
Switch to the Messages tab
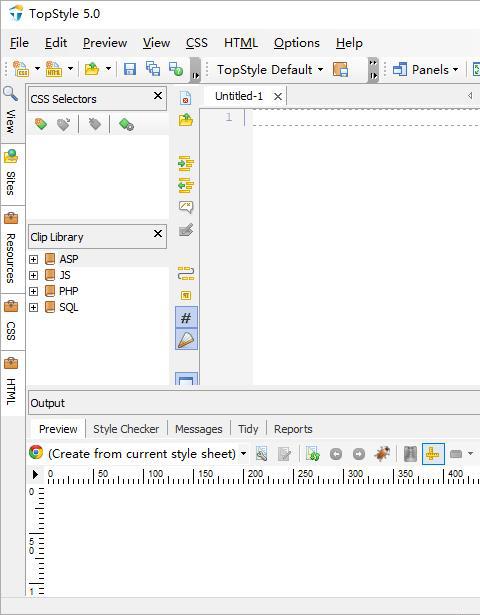[198, 429]
